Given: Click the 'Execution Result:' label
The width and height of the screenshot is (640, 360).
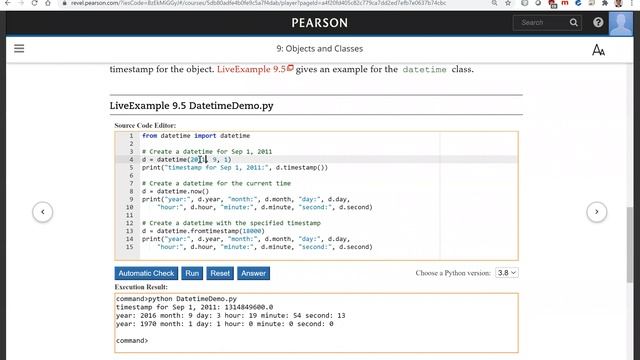Looking at the screenshot, I should [141, 287].
